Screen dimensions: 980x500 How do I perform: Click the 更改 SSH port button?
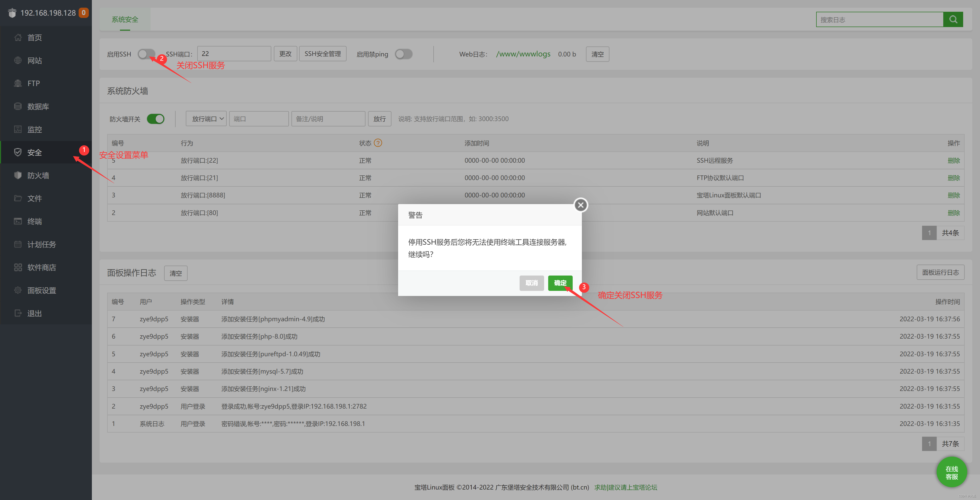[x=285, y=54]
